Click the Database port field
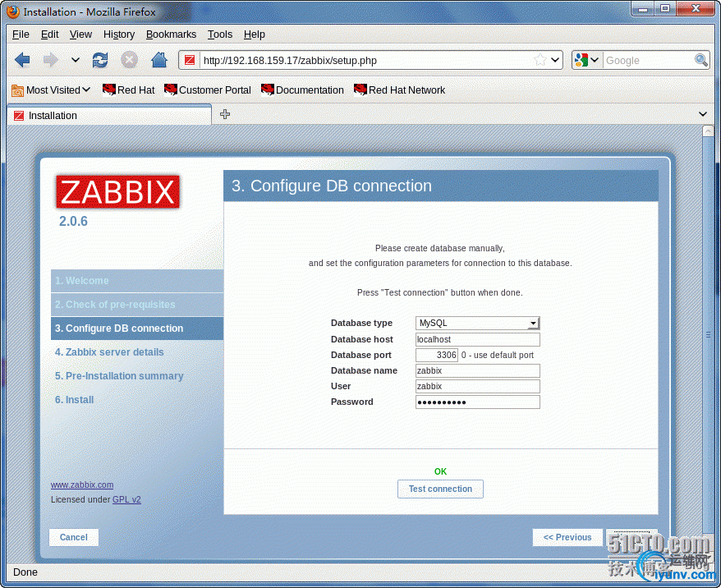721x588 pixels. tap(436, 355)
